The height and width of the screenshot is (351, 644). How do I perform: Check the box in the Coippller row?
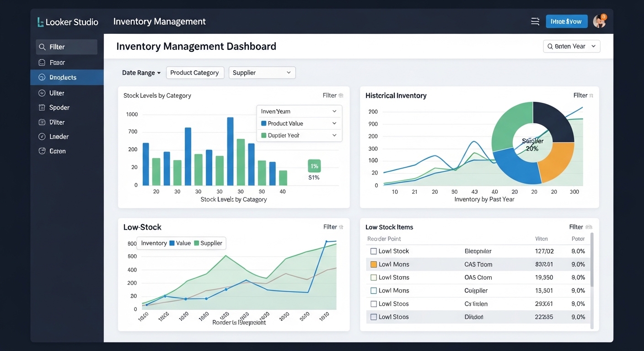373,291
